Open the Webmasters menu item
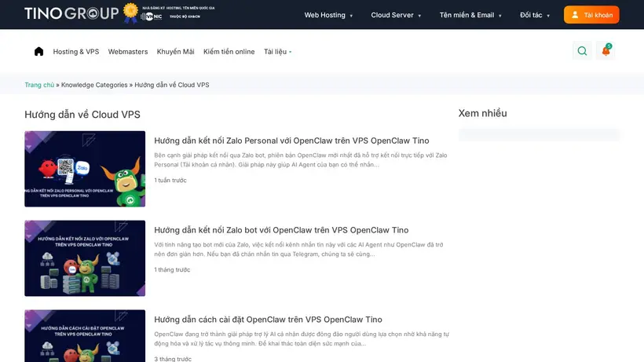This screenshot has height=362, width=644. pyautogui.click(x=128, y=52)
